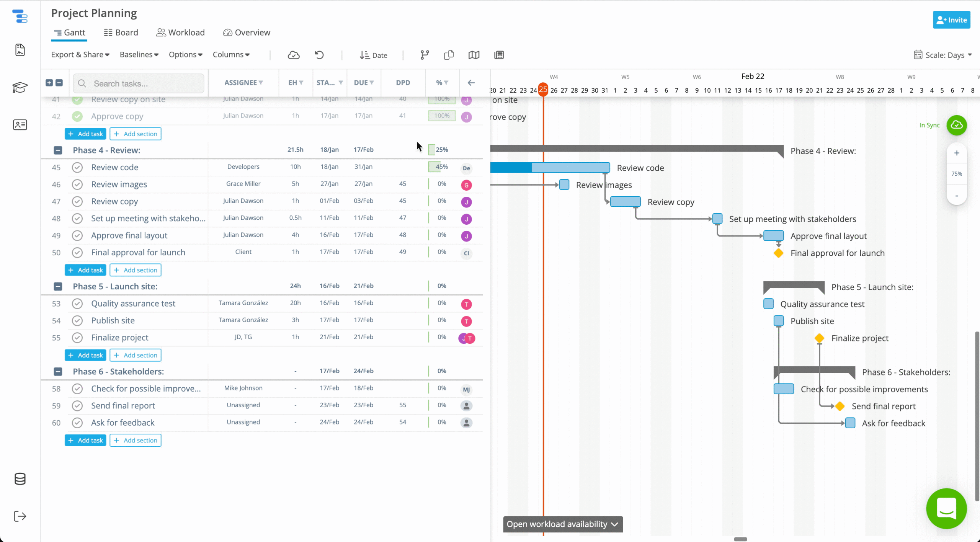Open the roadmap (map) icon
Viewport: 980px width, 542px height.
pos(474,55)
